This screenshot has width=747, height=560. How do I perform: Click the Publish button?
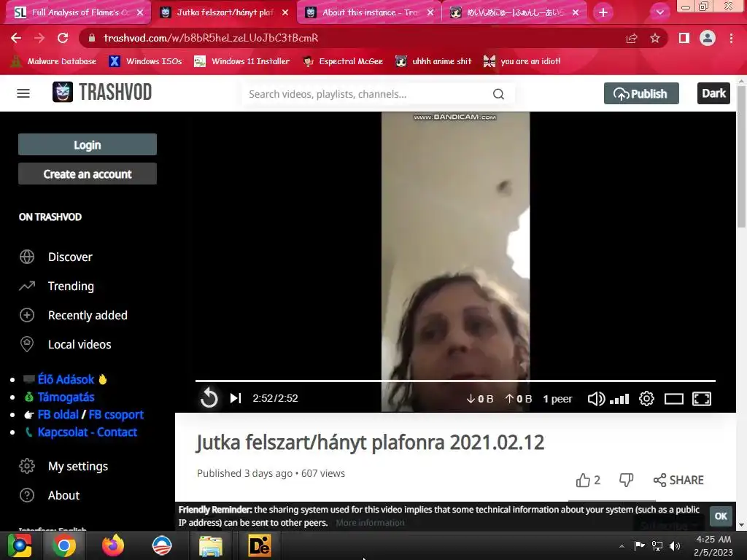641,93
